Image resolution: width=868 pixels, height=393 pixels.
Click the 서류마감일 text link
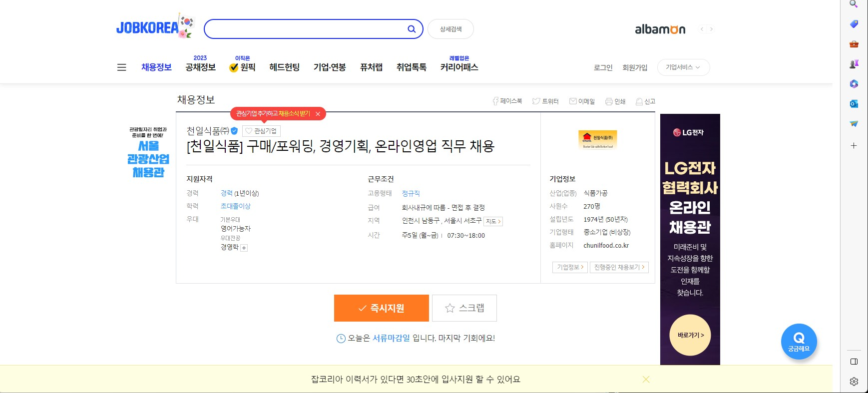coord(391,338)
